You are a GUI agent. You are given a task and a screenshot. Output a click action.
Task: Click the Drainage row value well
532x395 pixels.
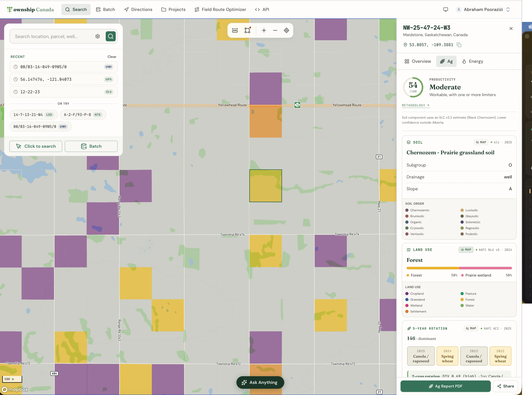[508, 177]
